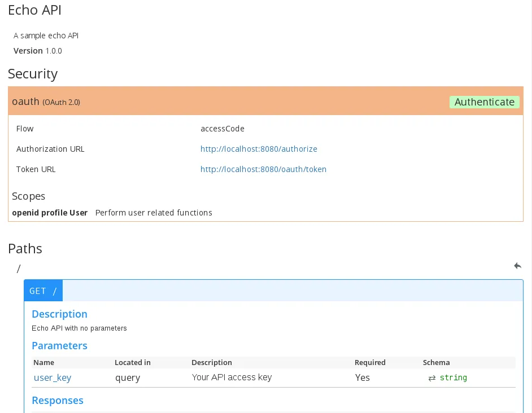Viewport: 532px width, 413px height.
Task: Click the Authorization URL label
Action: click(x=50, y=149)
